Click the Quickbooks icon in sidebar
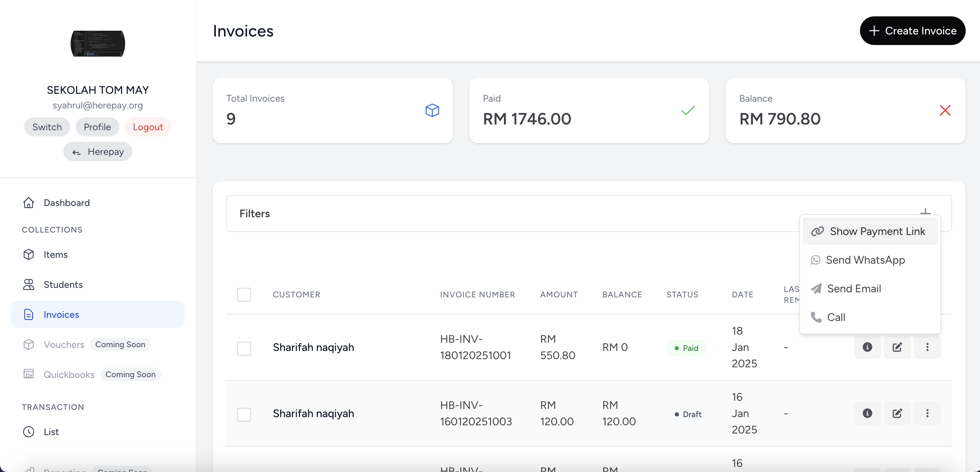This screenshot has height=472, width=980. [x=29, y=374]
